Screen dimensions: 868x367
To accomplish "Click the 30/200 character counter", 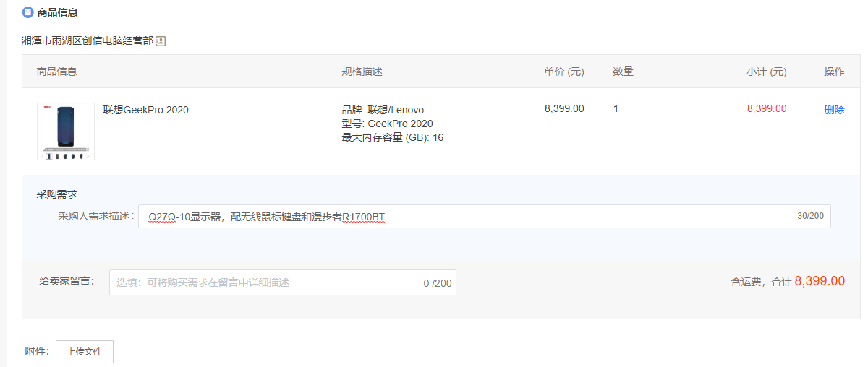I will click(810, 216).
